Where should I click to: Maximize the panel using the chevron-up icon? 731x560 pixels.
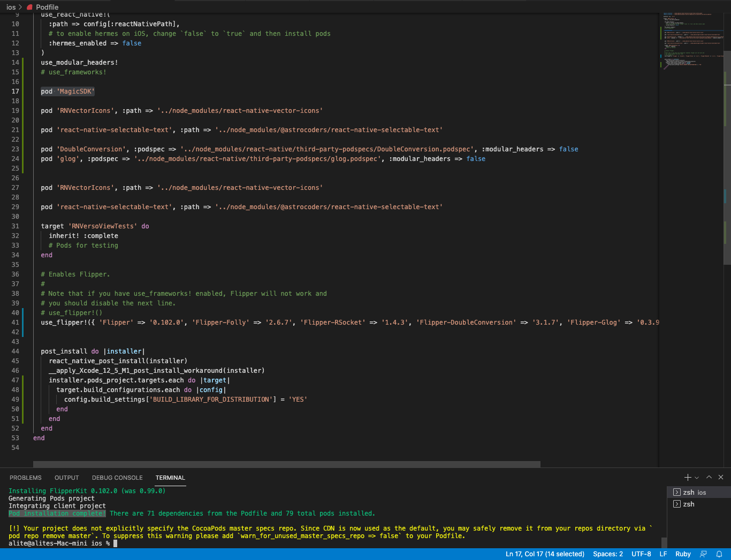point(709,477)
